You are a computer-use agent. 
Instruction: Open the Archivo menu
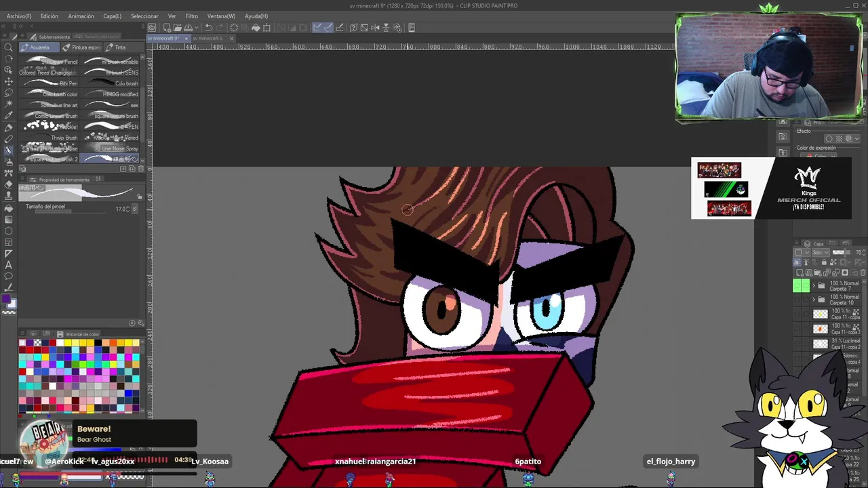tap(19, 16)
